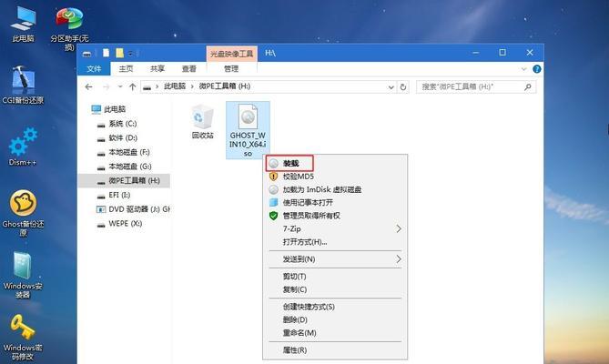Open quick access toolbar customize dropdown
This screenshot has height=364, width=609.
click(131, 53)
